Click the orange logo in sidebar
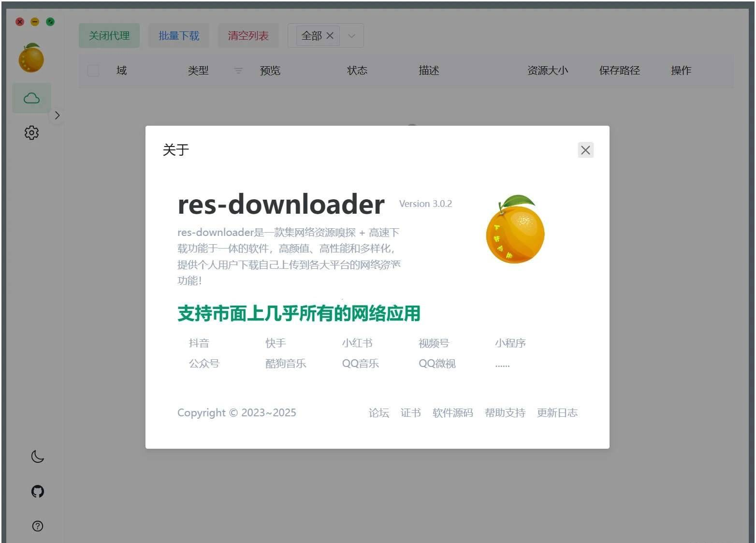This screenshot has width=756, height=543. click(31, 59)
